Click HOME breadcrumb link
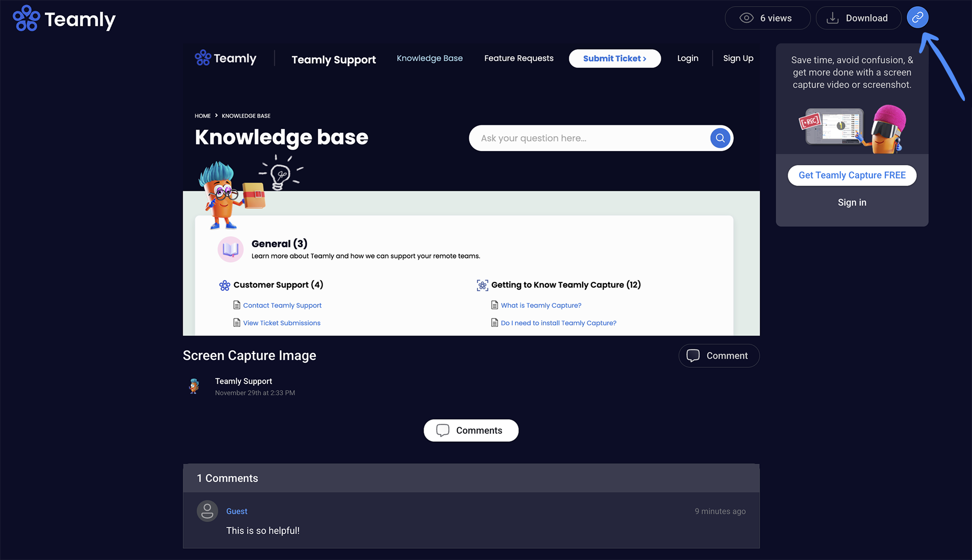The width and height of the screenshot is (972, 560). point(203,116)
